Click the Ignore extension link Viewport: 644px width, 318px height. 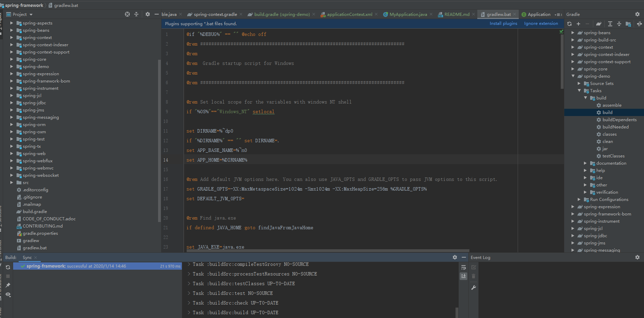coord(541,23)
